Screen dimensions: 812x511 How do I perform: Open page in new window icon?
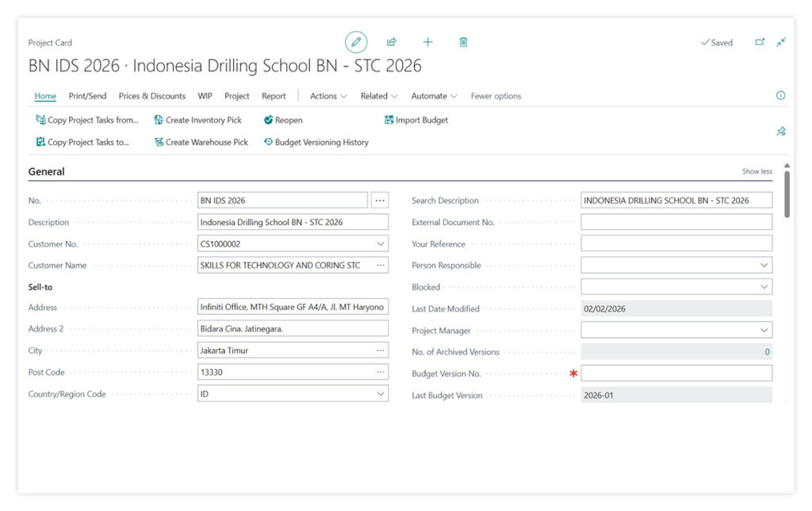tap(760, 42)
